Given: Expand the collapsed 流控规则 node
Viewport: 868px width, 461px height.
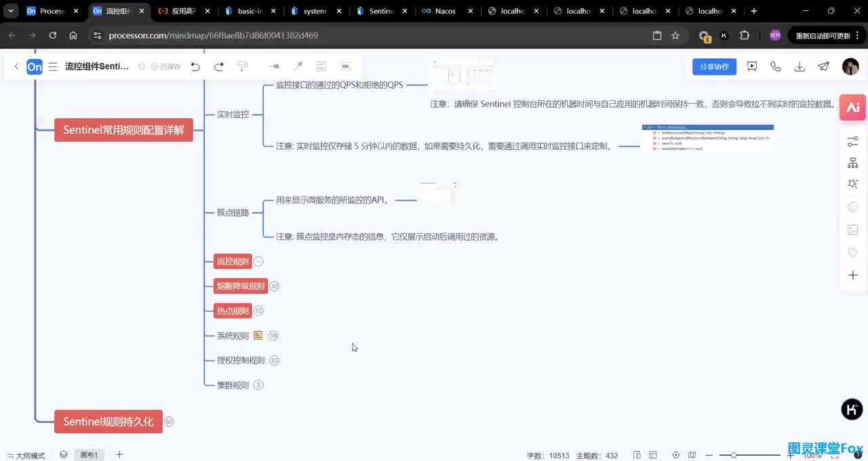Looking at the screenshot, I should 258,262.
